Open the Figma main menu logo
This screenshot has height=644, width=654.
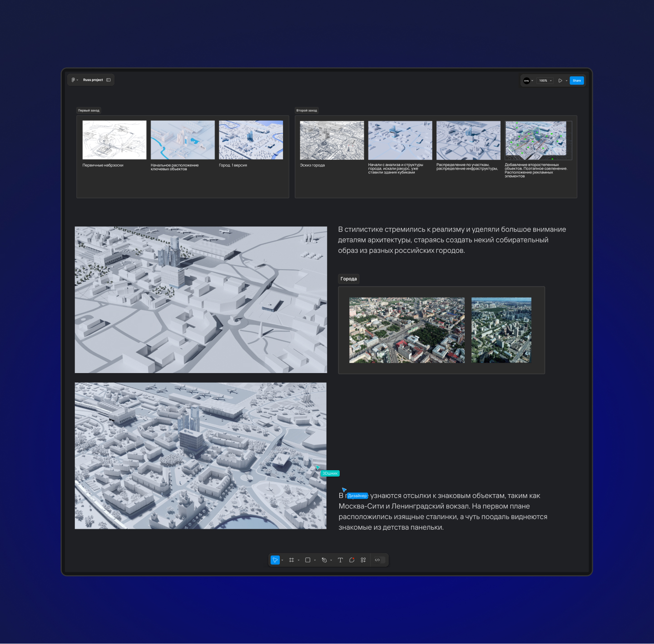[x=73, y=80]
